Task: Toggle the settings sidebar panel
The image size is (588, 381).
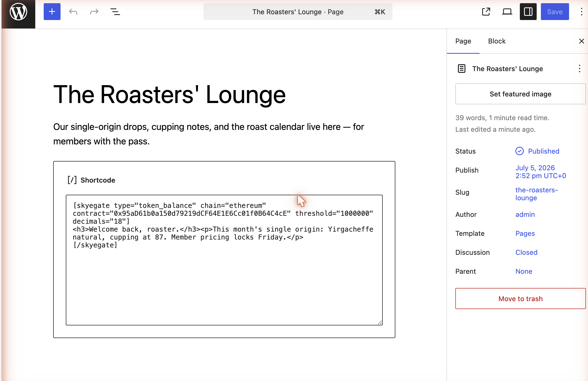Action: tap(528, 12)
